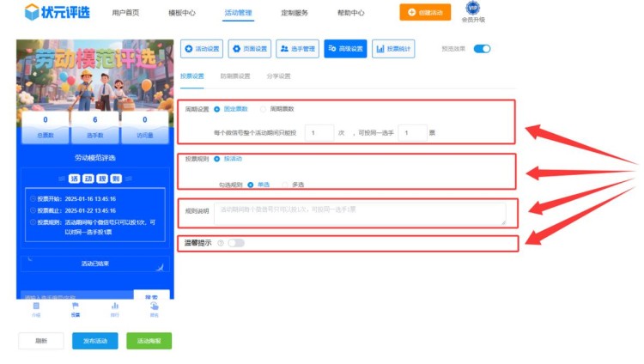This screenshot has width=644, height=364.
Task: Click the 状元评选 logo icon
Action: pos(33,12)
